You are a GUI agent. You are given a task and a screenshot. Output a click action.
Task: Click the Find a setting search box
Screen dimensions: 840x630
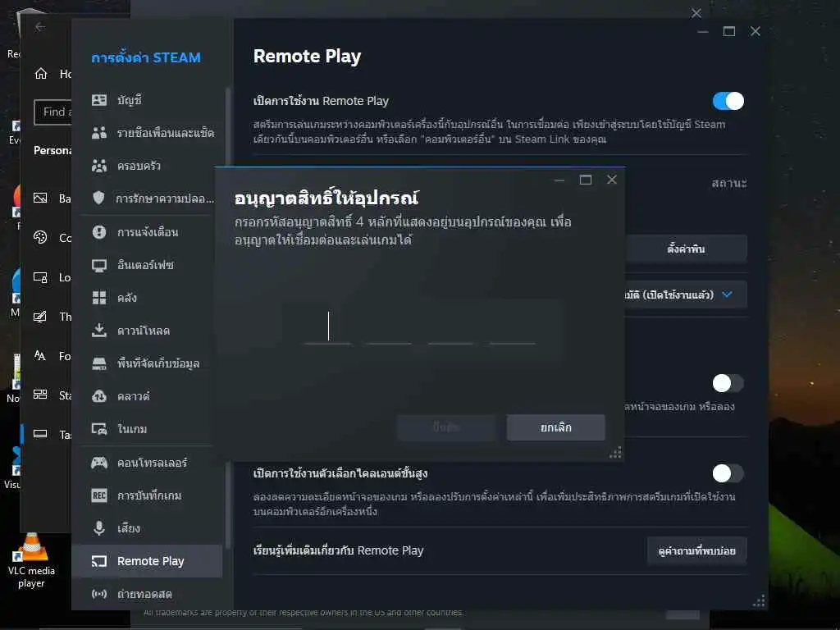coord(52,112)
